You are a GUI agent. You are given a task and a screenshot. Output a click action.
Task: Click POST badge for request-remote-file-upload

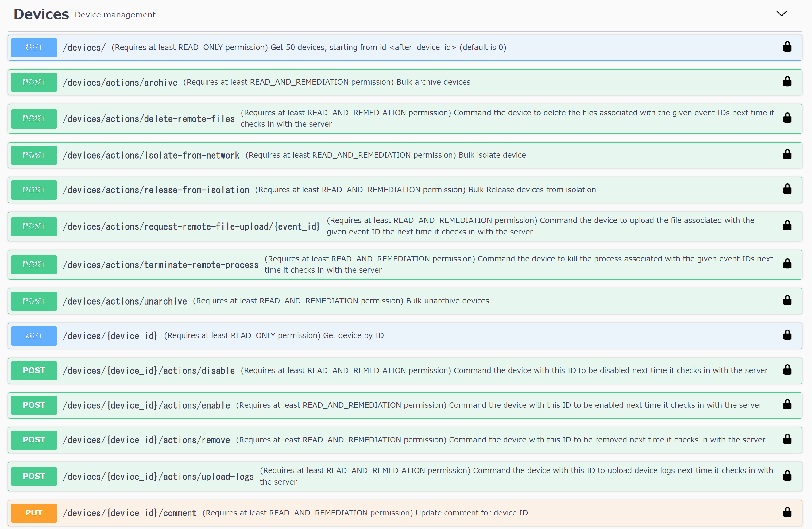[34, 226]
